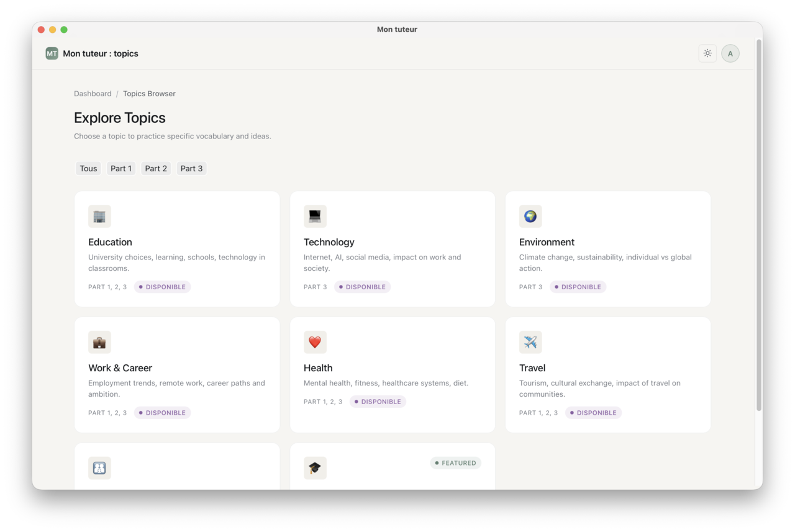Click the Health description about mental health
The width and height of the screenshot is (795, 532).
(386, 383)
